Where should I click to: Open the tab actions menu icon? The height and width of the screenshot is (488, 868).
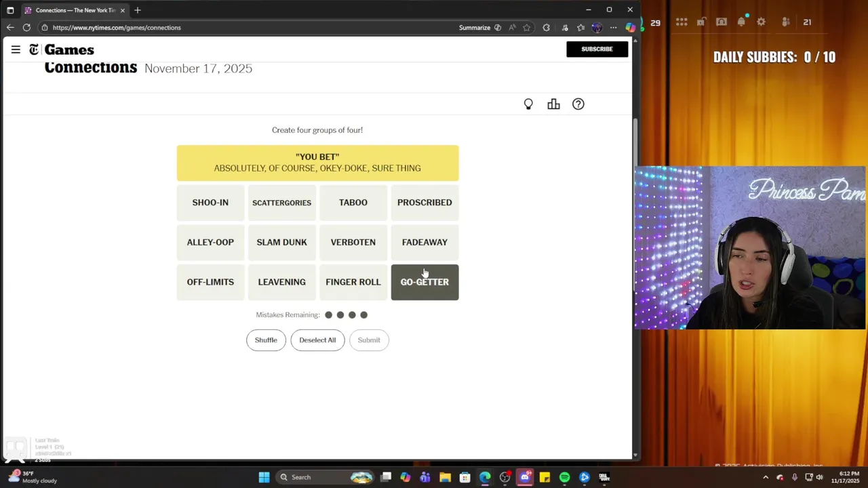point(10,10)
